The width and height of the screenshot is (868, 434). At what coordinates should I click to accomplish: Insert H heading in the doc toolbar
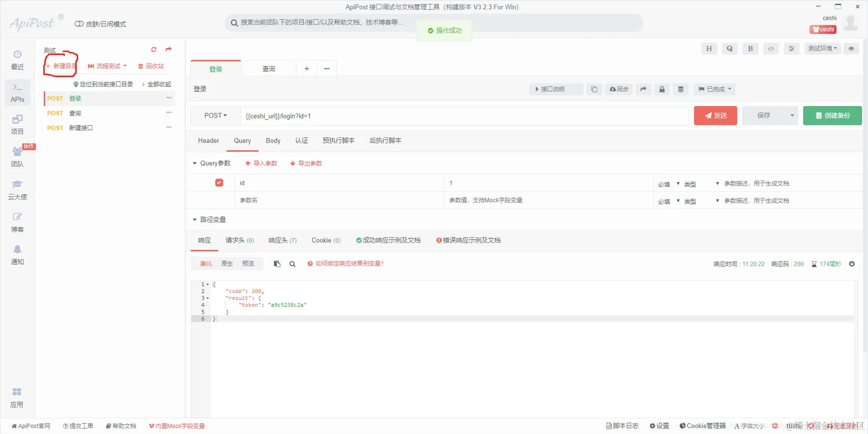(709, 49)
